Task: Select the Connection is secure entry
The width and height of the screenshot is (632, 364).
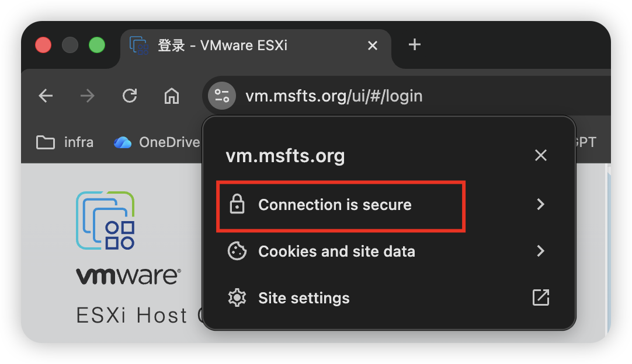Action: [335, 205]
